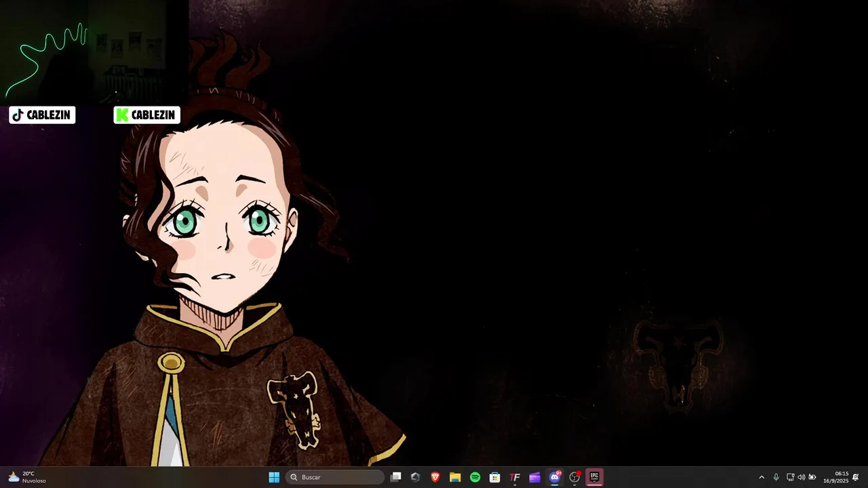868x488 pixels.
Task: Expand hidden system tray icons chevron
Action: [x=762, y=477]
